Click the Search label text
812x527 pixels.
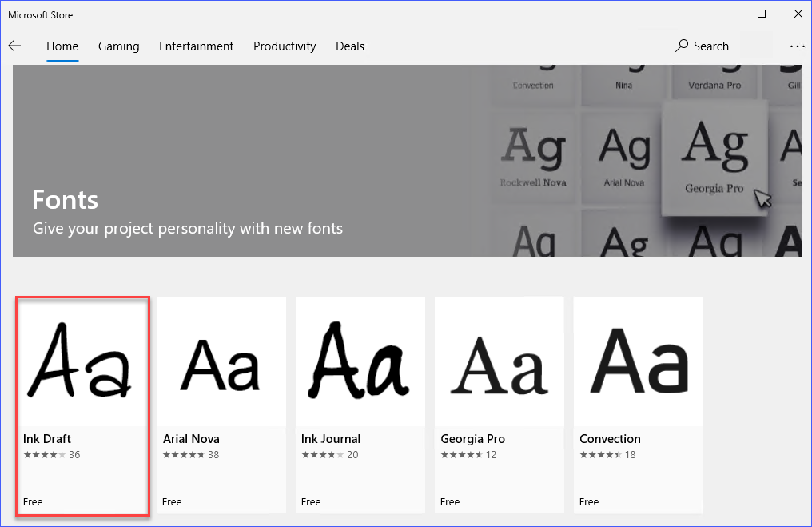click(x=711, y=46)
